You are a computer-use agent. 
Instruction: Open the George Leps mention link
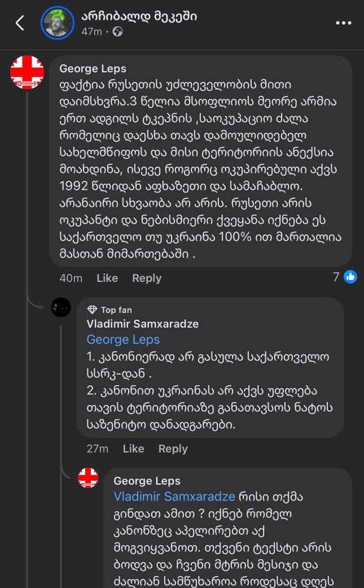point(123,339)
